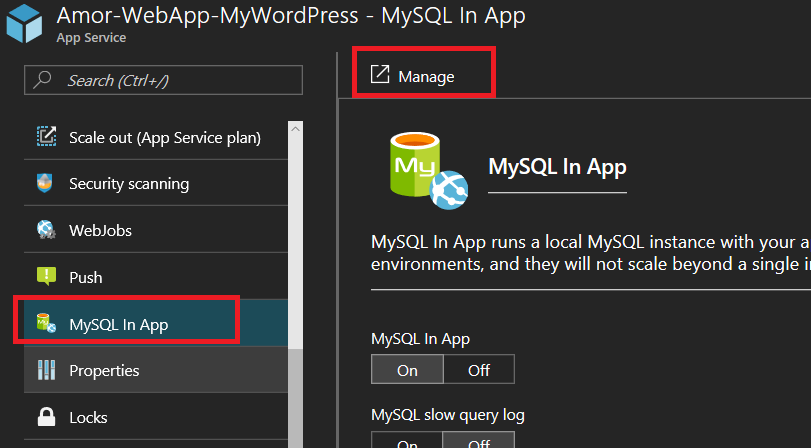
Task: Click the App Service cube icon
Action: [x=24, y=23]
